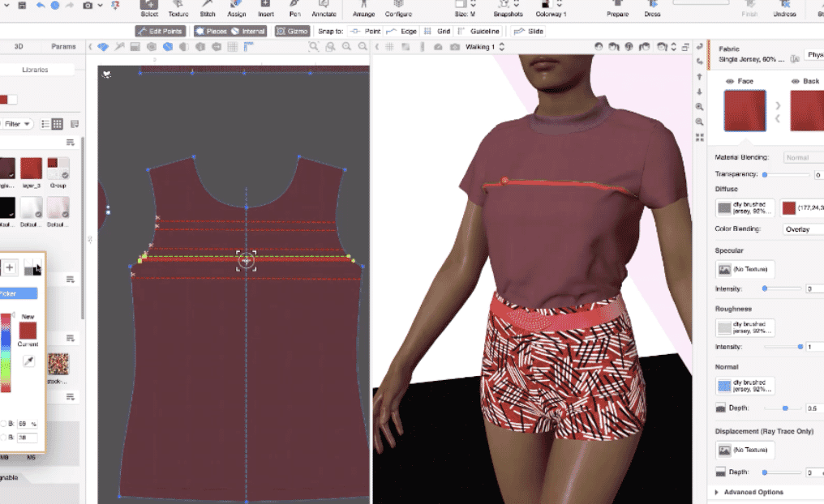Click the Undress icon
This screenshot has width=824, height=504.
click(784, 9)
